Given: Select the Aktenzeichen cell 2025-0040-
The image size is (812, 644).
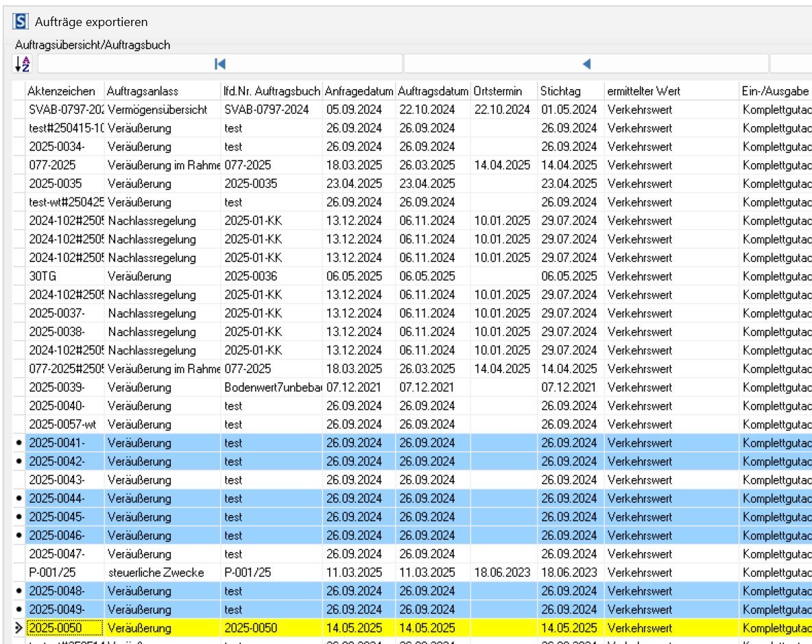Looking at the screenshot, I should click(x=65, y=406).
